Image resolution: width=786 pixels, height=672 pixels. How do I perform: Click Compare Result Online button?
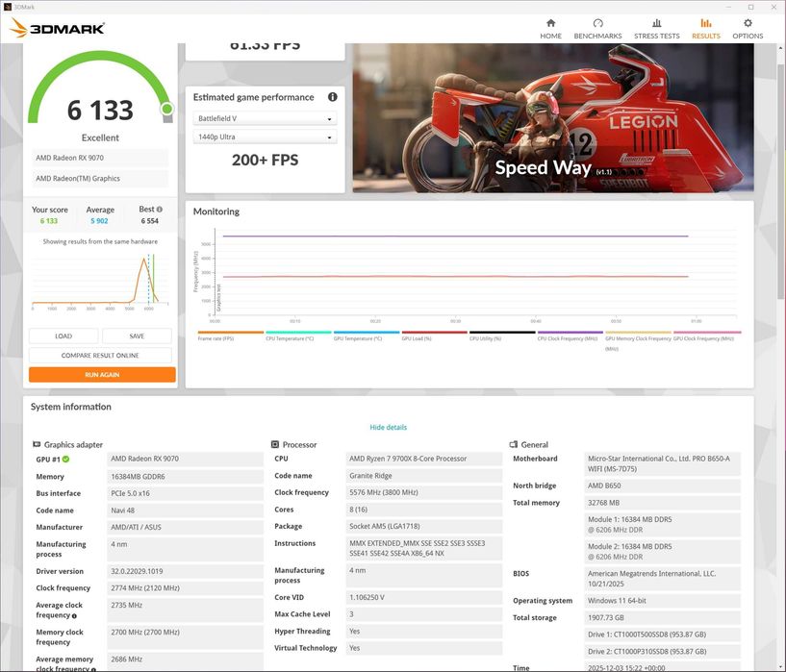[x=100, y=355]
